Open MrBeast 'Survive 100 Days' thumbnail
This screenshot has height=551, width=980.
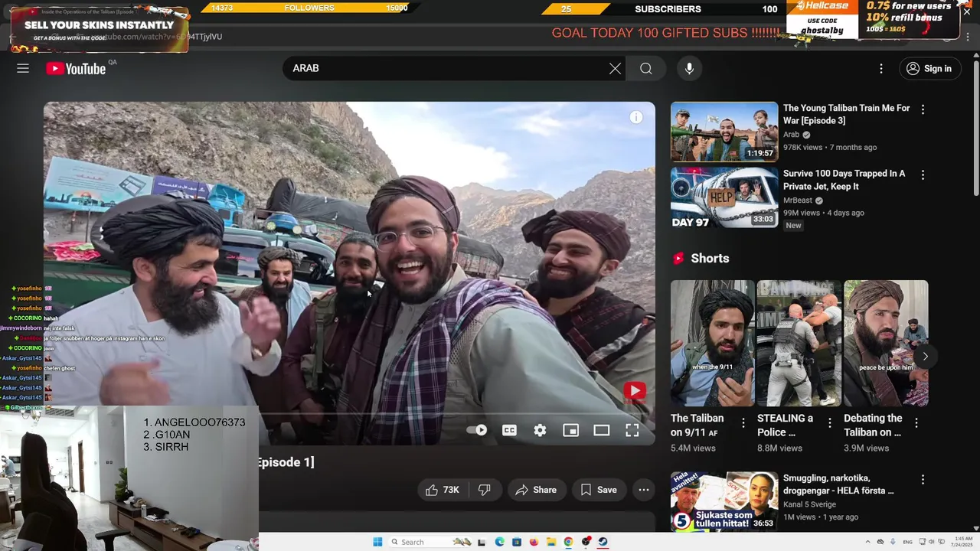click(724, 197)
